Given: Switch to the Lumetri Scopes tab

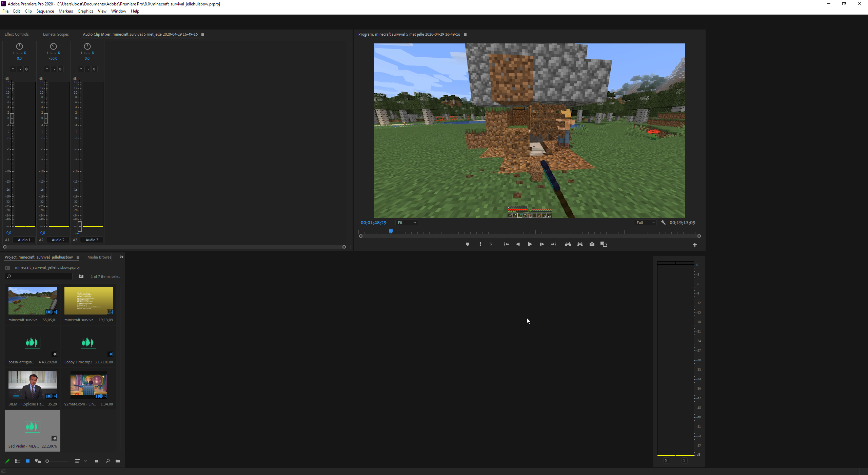Looking at the screenshot, I should click(x=56, y=34).
